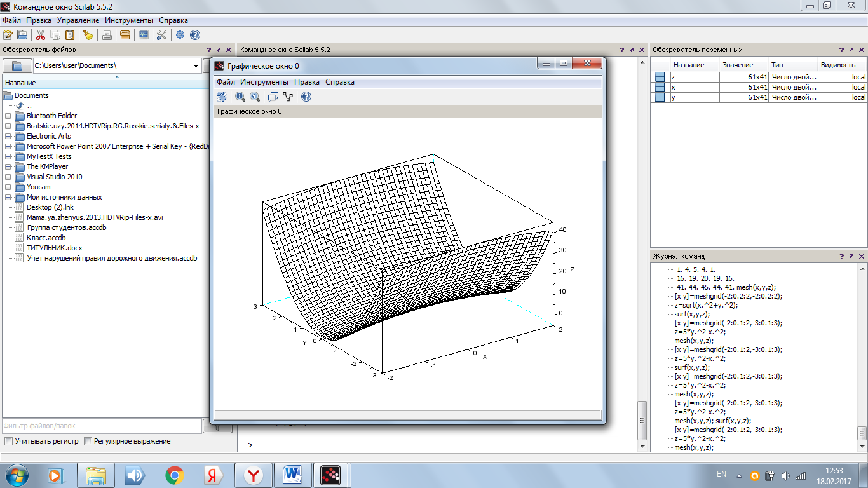The height and width of the screenshot is (488, 868).
Task: Select 'Desktop (2).lnk' file
Action: 50,207
